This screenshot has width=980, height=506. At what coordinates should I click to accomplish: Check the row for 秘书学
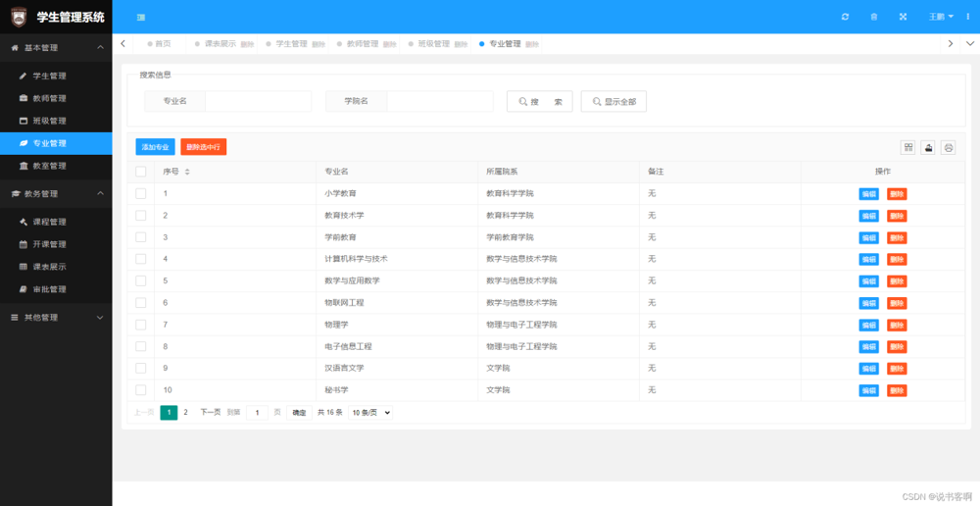[140, 390]
